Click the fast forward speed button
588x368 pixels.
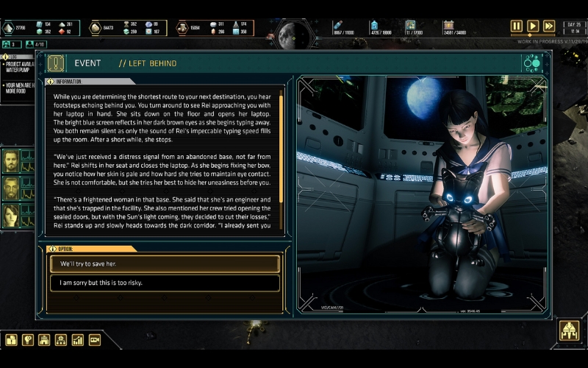point(549,26)
